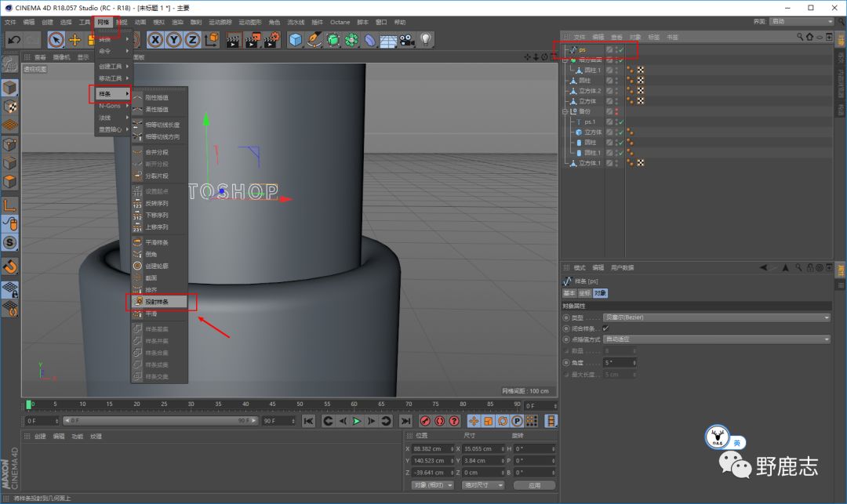Screen dimensions: 847x504
Task: Toggle visibility dots of 备份 object
Action: coord(616,112)
